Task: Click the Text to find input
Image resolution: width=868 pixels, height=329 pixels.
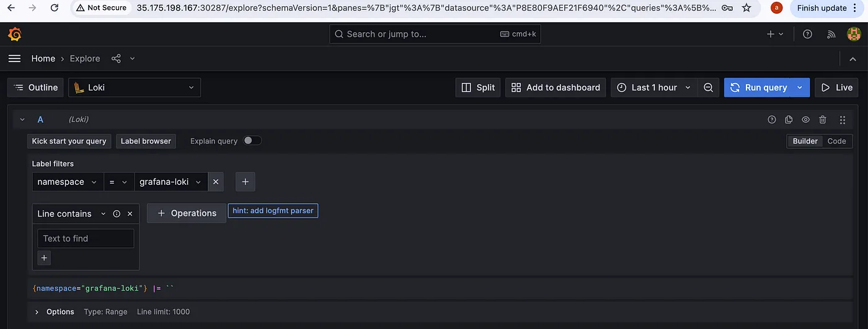Action: click(x=86, y=239)
